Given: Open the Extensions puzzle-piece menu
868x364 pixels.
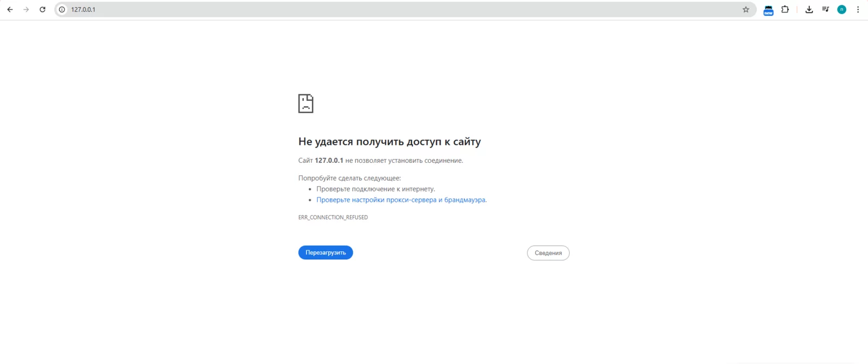Looking at the screenshot, I should 785,9.
